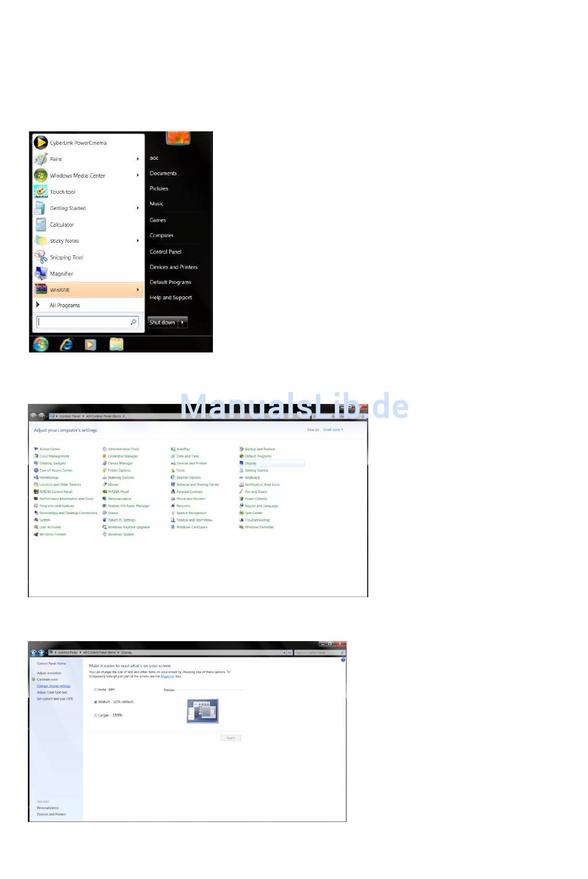Open Personalization under See also
The image size is (588, 879).
[48, 808]
